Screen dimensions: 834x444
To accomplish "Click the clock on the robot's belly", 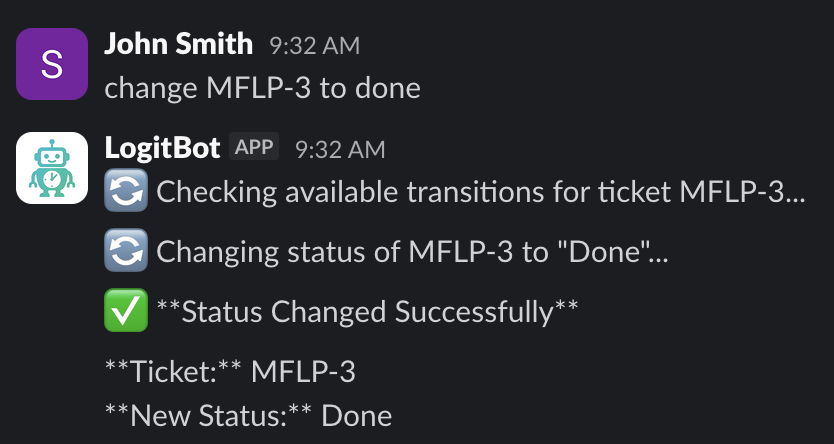I will pyautogui.click(x=52, y=179).
